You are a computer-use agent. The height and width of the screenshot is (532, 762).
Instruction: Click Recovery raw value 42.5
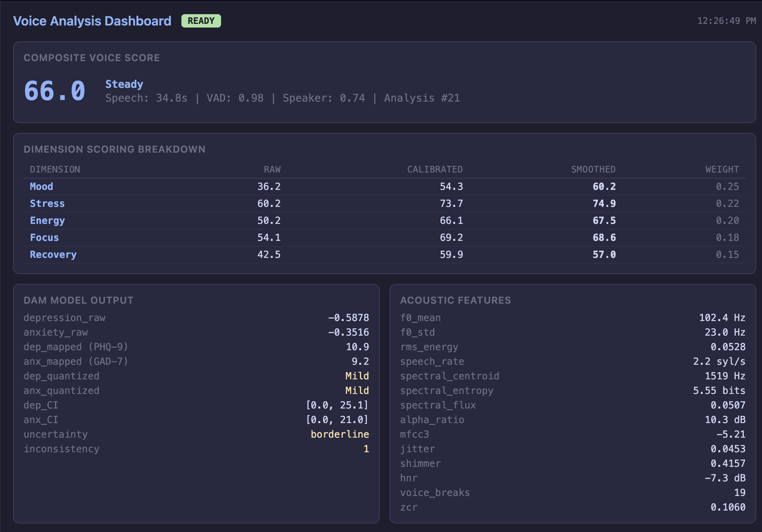click(x=269, y=255)
